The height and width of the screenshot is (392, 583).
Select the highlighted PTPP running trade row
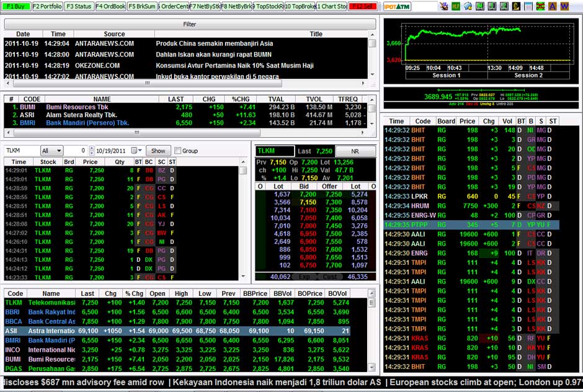[x=471, y=225]
